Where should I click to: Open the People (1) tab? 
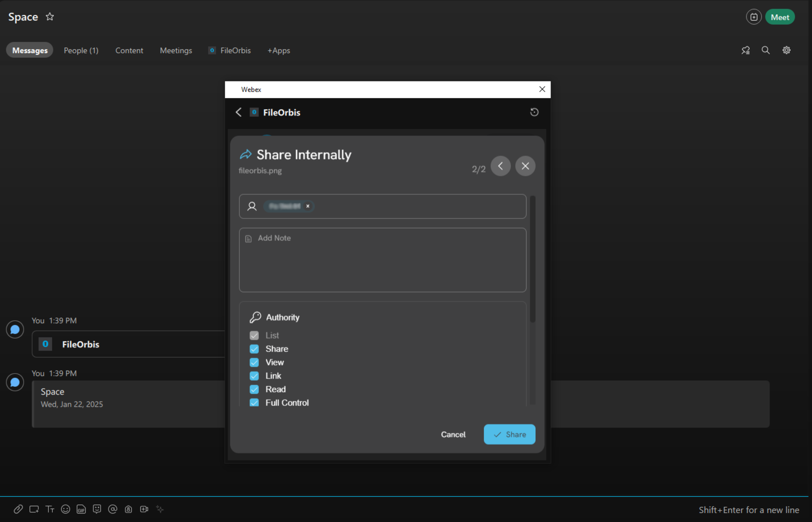pos(81,50)
